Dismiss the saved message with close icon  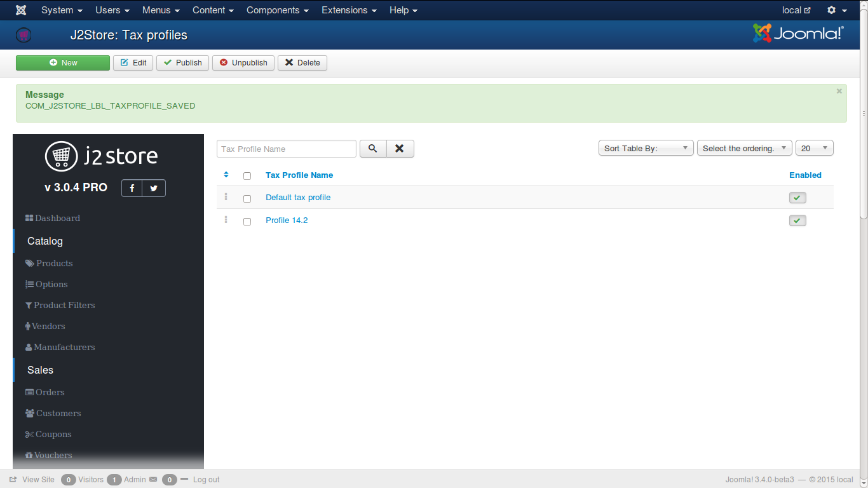(839, 91)
